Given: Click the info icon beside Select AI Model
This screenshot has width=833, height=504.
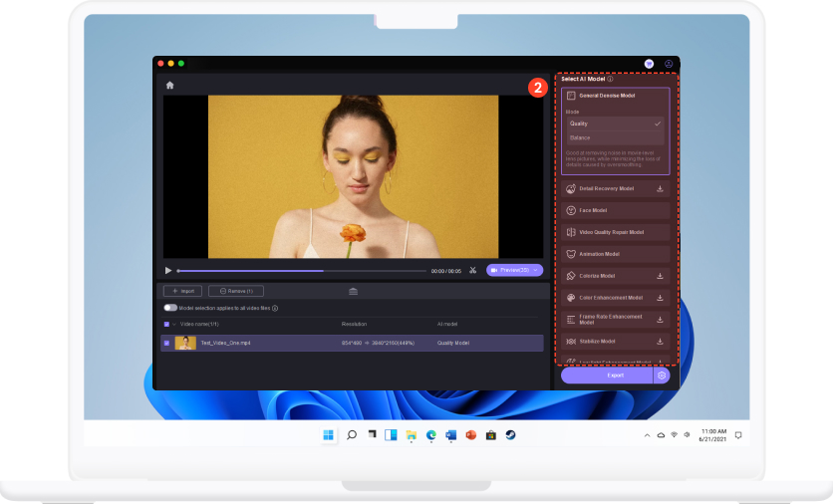Looking at the screenshot, I should [x=610, y=79].
